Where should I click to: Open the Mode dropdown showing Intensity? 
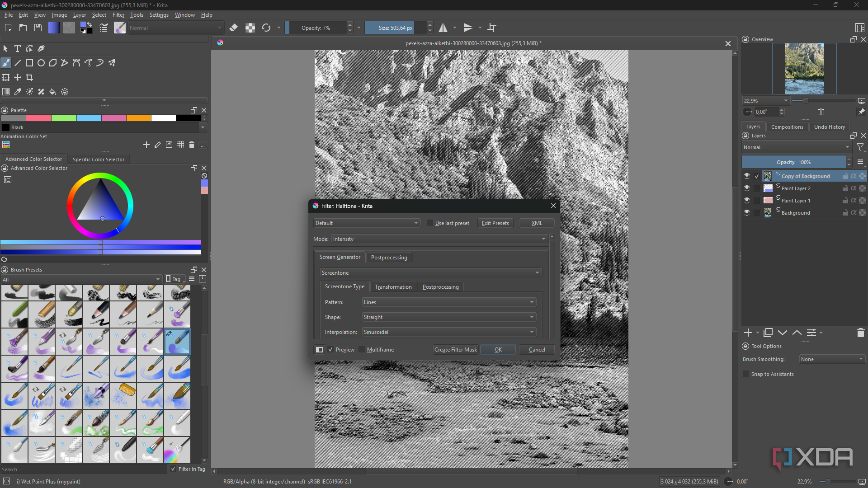point(439,239)
